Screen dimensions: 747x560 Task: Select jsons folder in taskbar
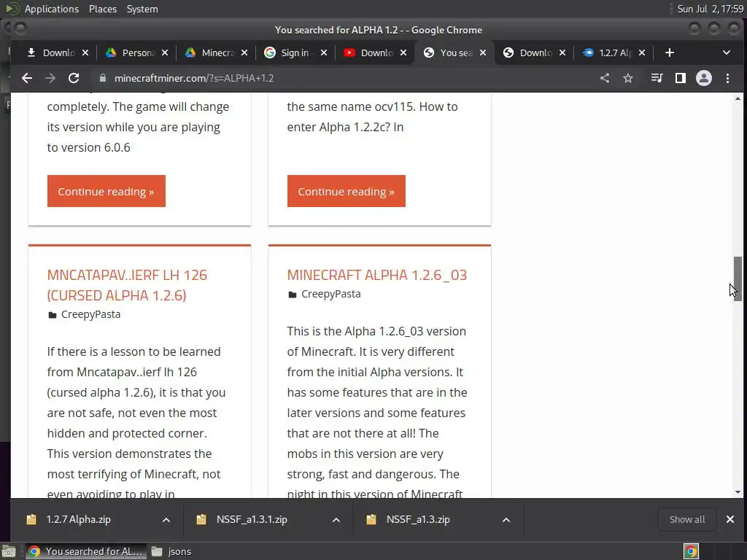pyautogui.click(x=171, y=551)
